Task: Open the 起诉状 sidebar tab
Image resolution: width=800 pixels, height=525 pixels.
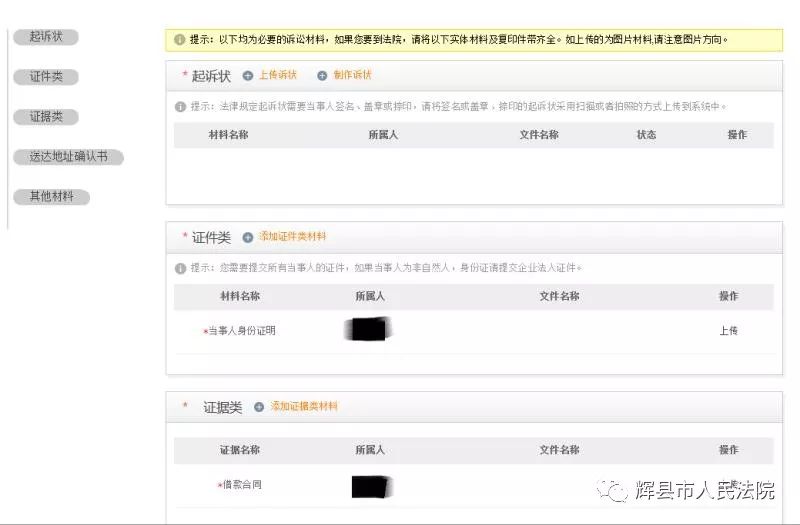Action: coord(46,37)
